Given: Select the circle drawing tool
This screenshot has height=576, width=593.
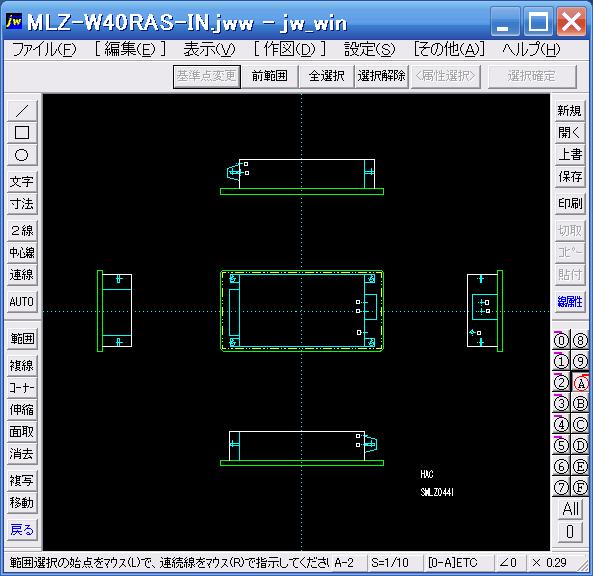Looking at the screenshot, I should pyautogui.click(x=22, y=155).
